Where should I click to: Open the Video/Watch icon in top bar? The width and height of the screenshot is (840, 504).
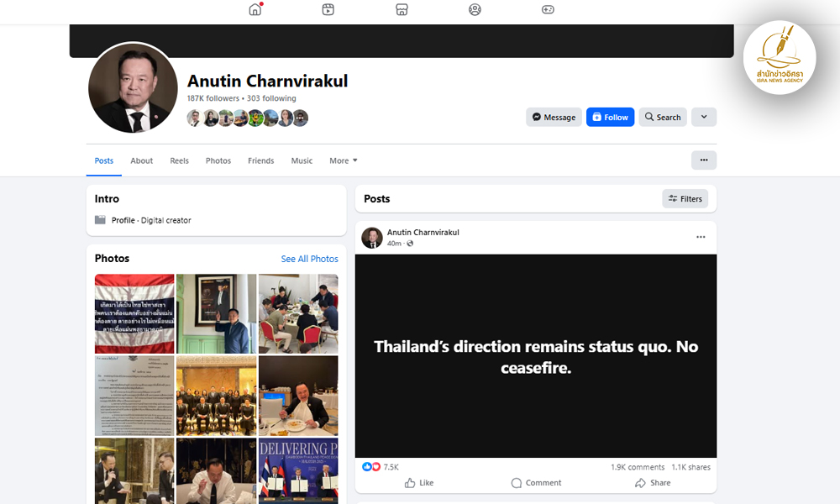[x=328, y=10]
